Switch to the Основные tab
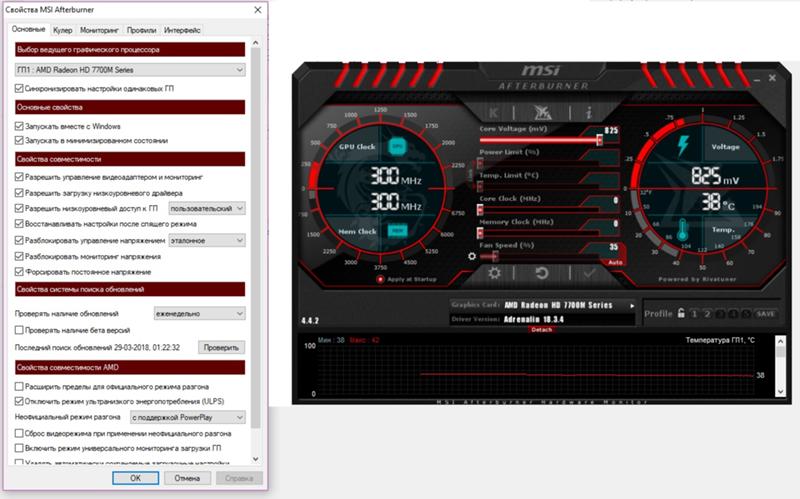Image resolution: width=800 pixels, height=499 pixels. pos(29,29)
